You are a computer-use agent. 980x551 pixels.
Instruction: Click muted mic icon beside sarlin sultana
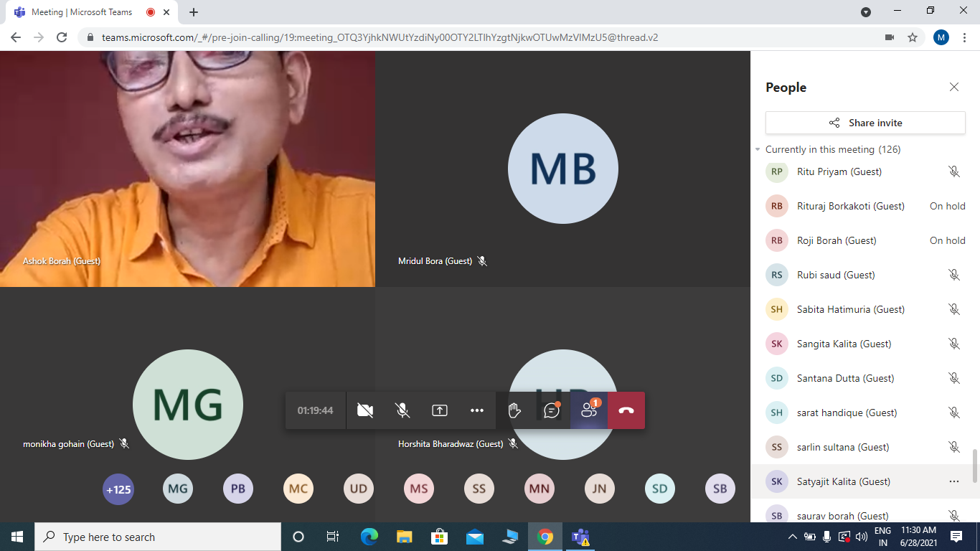(954, 447)
